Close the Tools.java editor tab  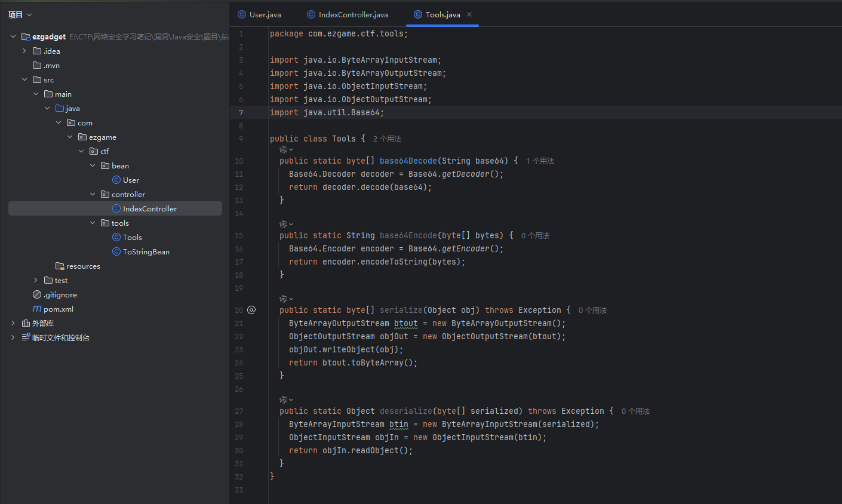point(469,14)
